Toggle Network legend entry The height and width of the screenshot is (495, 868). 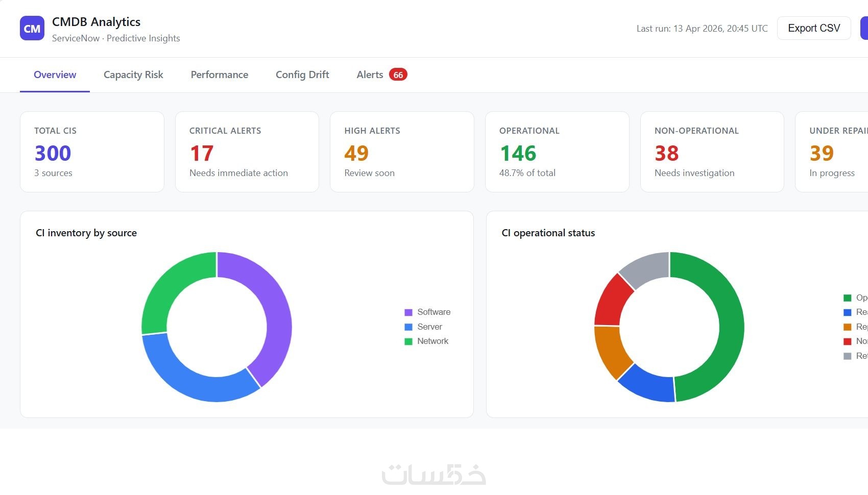tap(426, 341)
